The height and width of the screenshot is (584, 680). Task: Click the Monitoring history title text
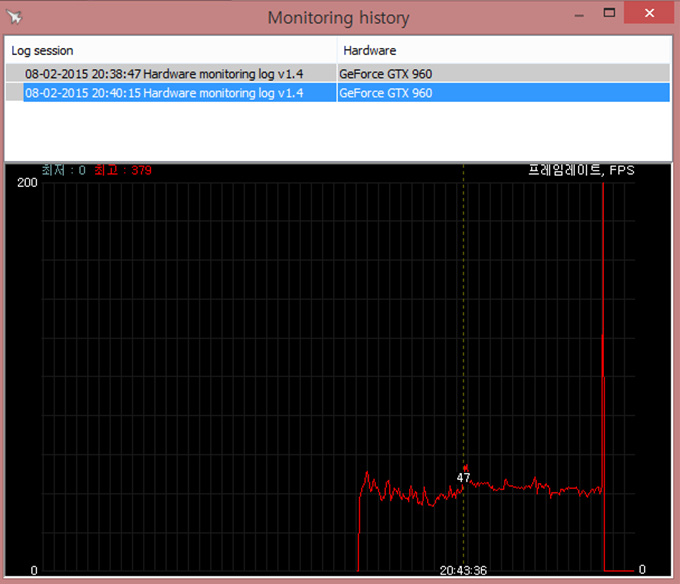pyautogui.click(x=339, y=18)
